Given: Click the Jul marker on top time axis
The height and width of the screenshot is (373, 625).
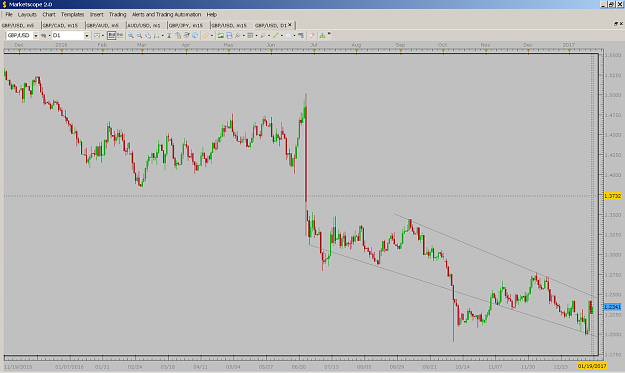Looking at the screenshot, I should tap(314, 45).
